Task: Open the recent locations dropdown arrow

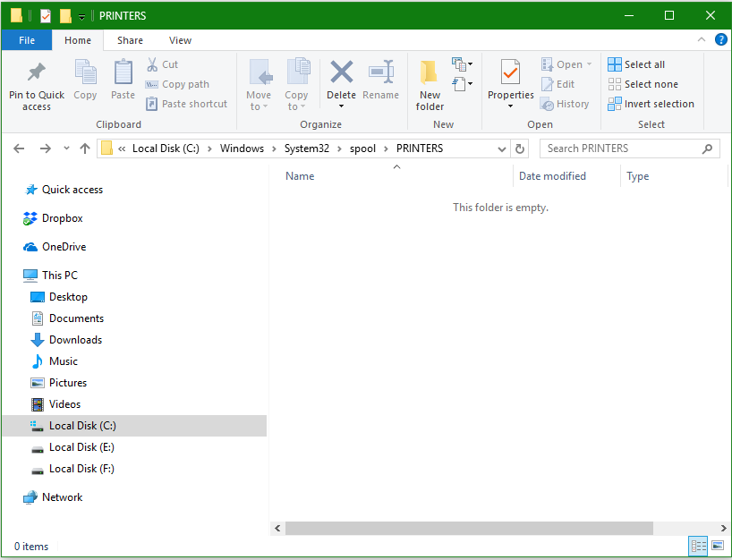Action: tap(65, 148)
